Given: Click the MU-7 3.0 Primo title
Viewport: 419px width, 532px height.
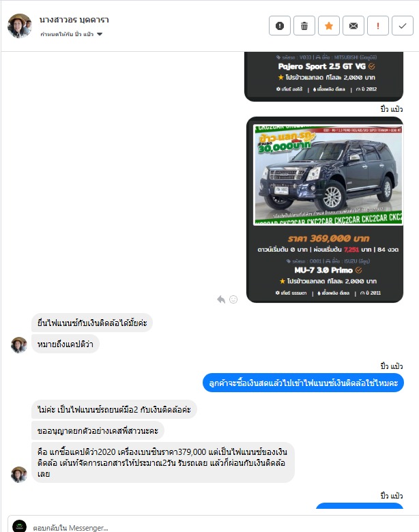Looking at the screenshot, I should 323,270.
